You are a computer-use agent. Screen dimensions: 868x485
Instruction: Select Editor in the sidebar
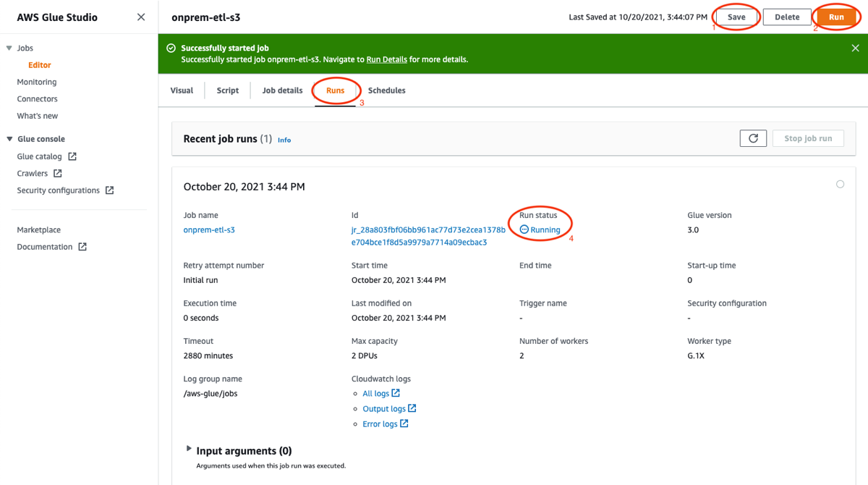coord(40,65)
